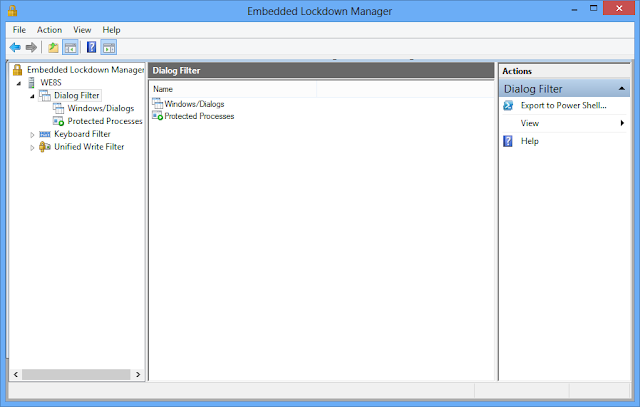640x407 pixels.
Task: Open the Action menu
Action: coord(49,30)
